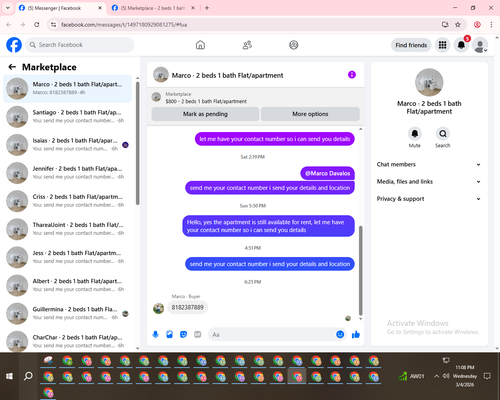The height and width of the screenshot is (400, 500).
Task: Open the Albert conversation
Action: (68, 285)
